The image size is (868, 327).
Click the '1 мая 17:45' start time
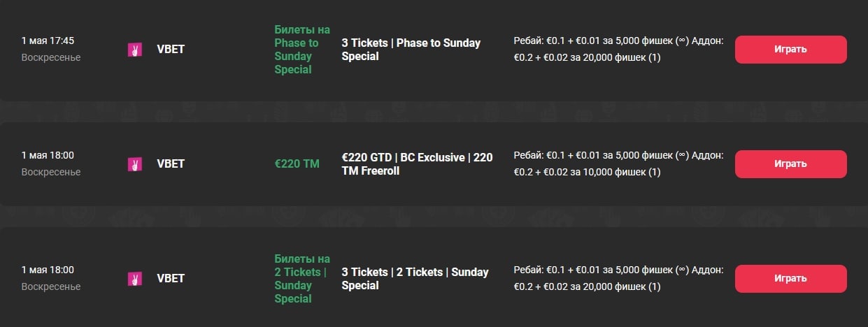tap(48, 41)
